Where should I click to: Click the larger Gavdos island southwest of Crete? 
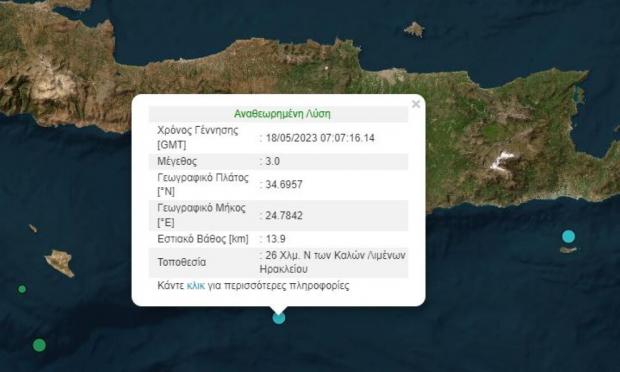[x=60, y=262]
